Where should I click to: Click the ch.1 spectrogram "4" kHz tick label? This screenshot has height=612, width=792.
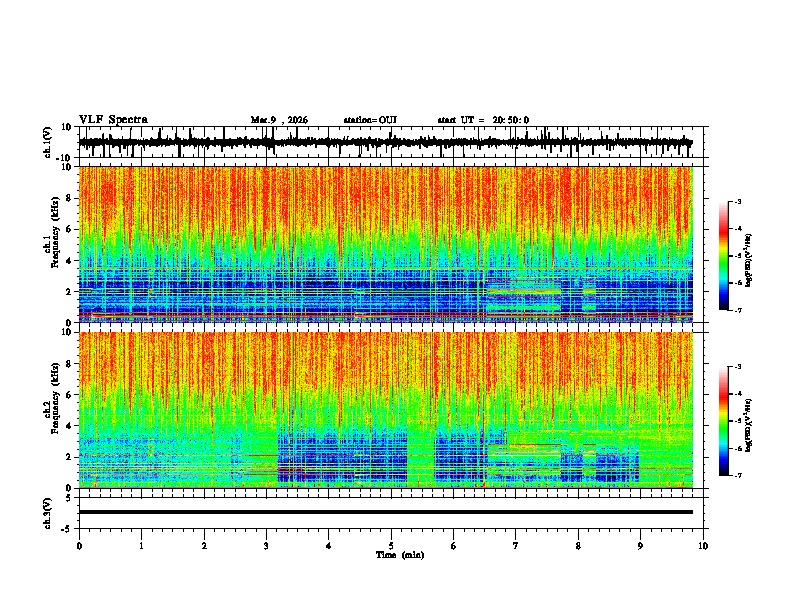(x=69, y=261)
